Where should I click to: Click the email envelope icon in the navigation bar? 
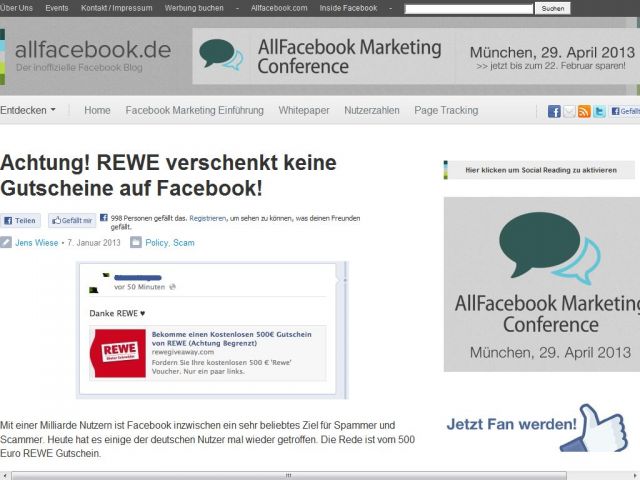point(569,111)
